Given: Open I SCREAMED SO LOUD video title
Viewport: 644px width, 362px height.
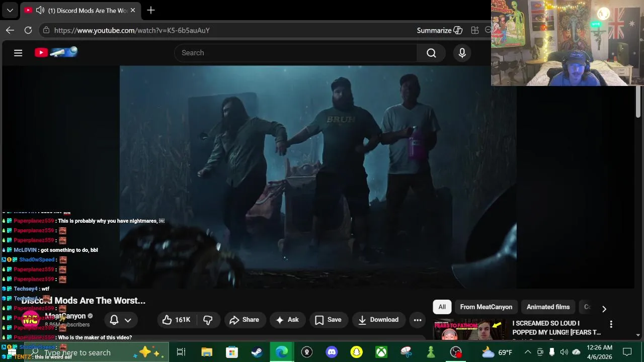Looking at the screenshot, I should [x=556, y=328].
